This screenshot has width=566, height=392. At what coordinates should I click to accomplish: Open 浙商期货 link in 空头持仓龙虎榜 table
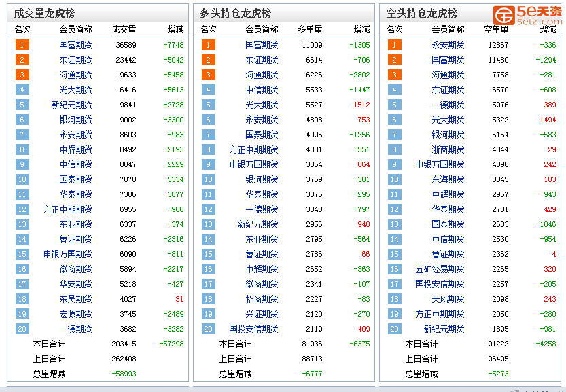click(448, 149)
